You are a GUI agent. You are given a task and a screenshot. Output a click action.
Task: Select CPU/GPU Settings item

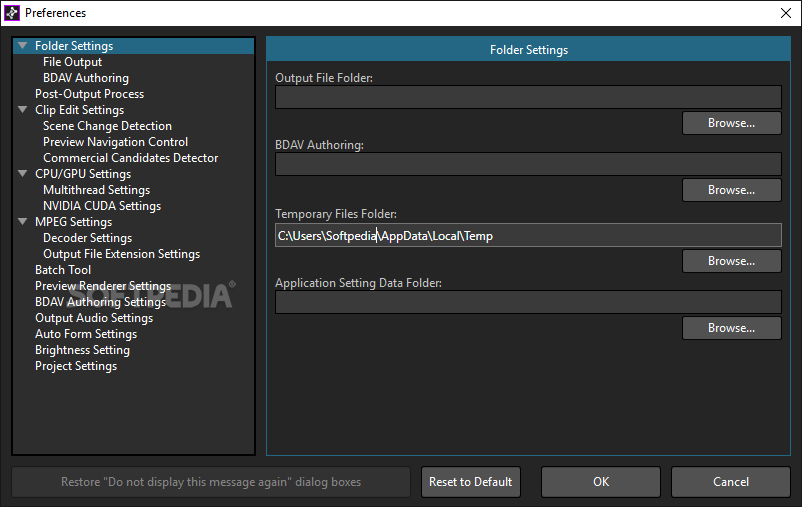[x=83, y=173]
